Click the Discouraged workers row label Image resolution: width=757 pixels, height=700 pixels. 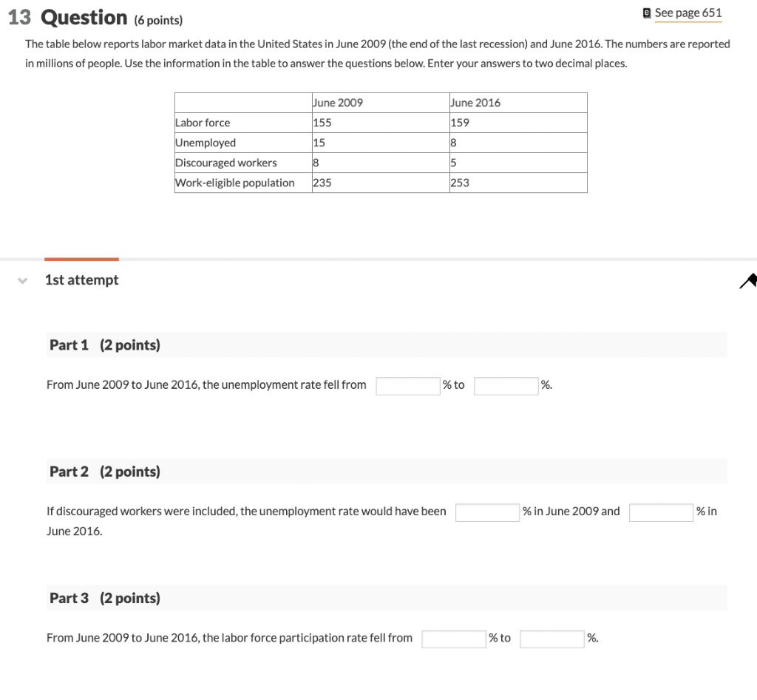225,162
